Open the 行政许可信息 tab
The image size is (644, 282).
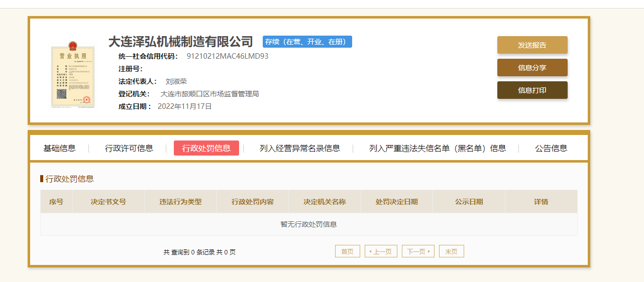(129, 148)
